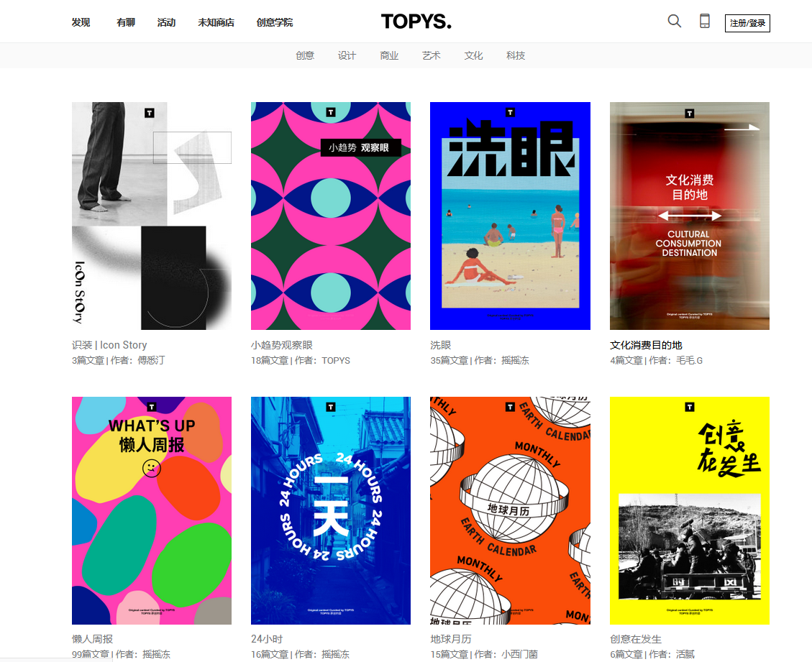Viewport: 812px width, 662px height.
Task: Click the mobile phone app icon
Action: [705, 22]
